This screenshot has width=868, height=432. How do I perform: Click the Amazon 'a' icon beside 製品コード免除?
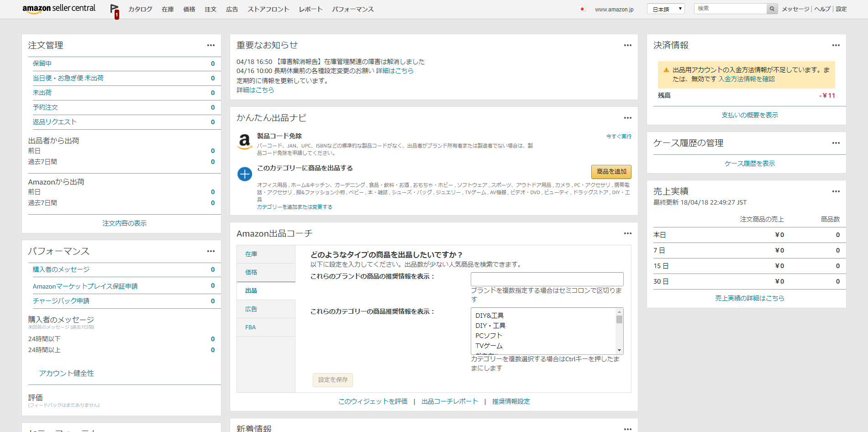(245, 142)
